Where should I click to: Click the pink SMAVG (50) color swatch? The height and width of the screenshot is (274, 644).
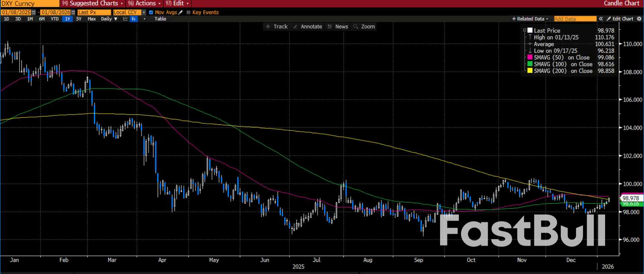(530, 57)
